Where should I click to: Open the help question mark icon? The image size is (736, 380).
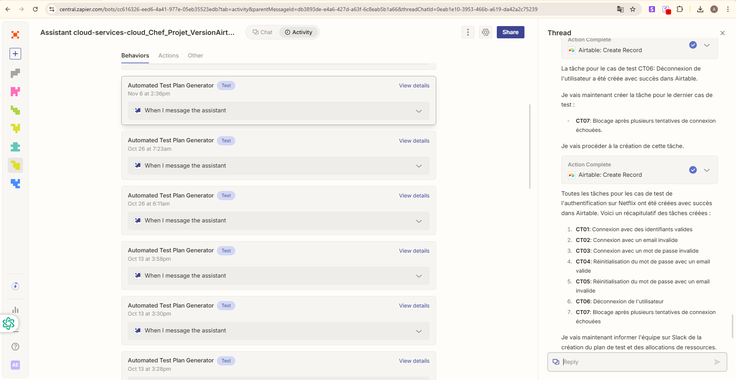[x=15, y=347]
